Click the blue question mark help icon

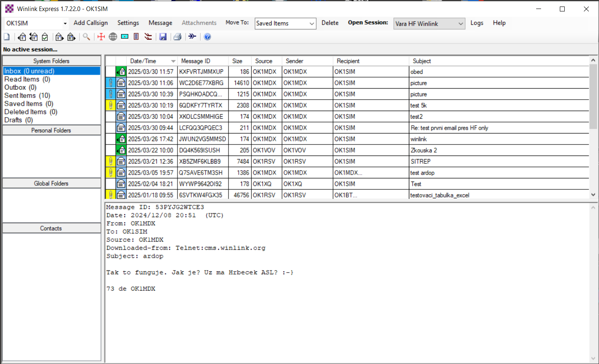207,37
